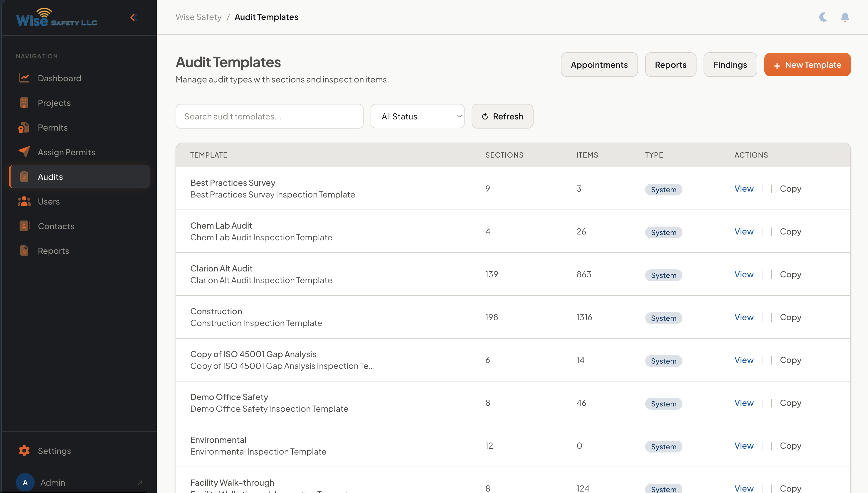The width and height of the screenshot is (868, 493).
Task: Switch to the Audits navigation item
Action: [x=50, y=176]
